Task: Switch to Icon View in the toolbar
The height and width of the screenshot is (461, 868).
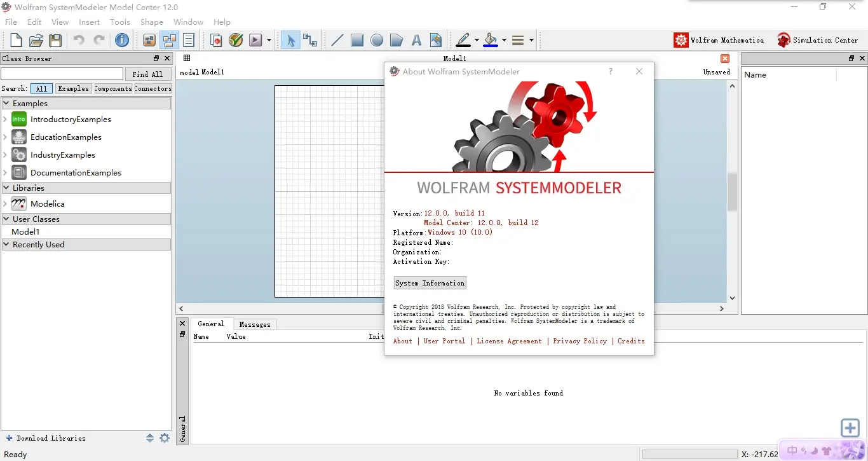Action: pos(149,41)
